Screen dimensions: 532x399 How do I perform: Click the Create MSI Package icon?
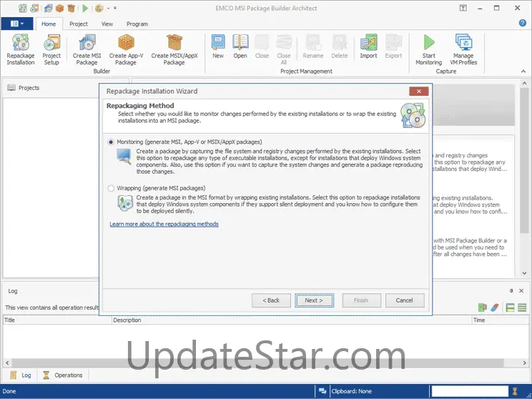87,49
